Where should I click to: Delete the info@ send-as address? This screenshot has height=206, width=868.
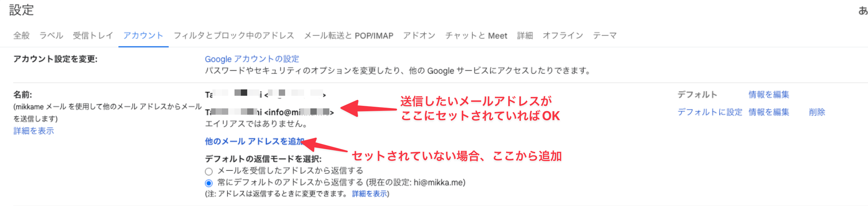tap(817, 112)
